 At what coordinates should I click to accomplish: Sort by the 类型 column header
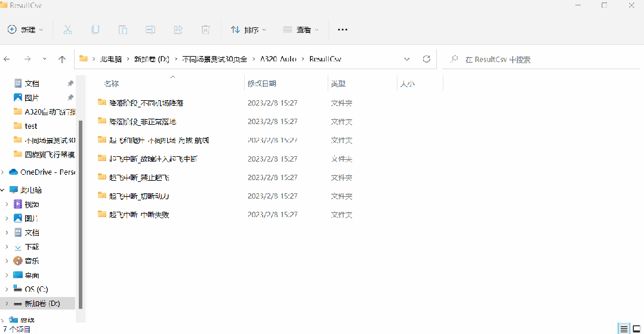click(x=338, y=83)
